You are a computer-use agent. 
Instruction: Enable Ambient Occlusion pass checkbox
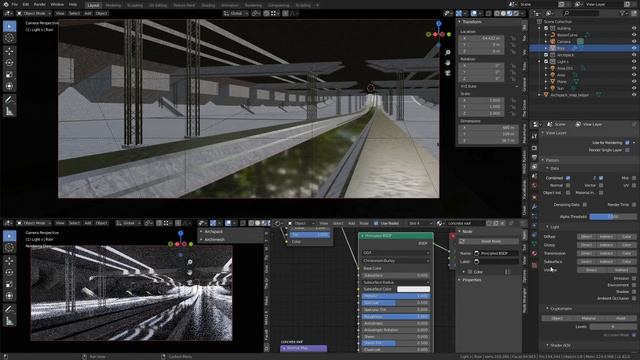634,298
